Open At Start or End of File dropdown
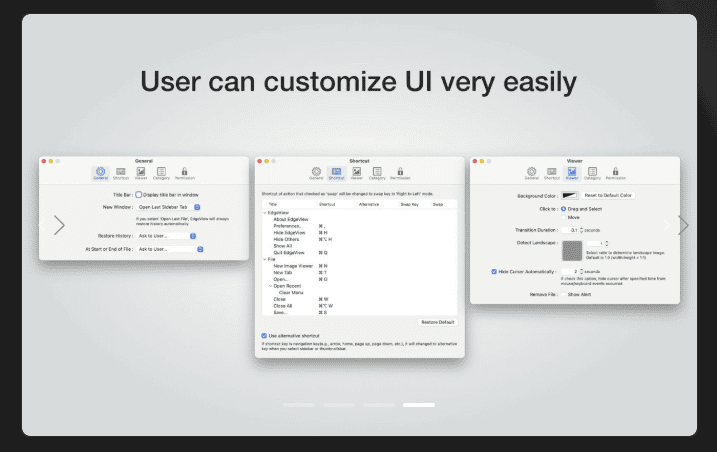 tap(170, 249)
